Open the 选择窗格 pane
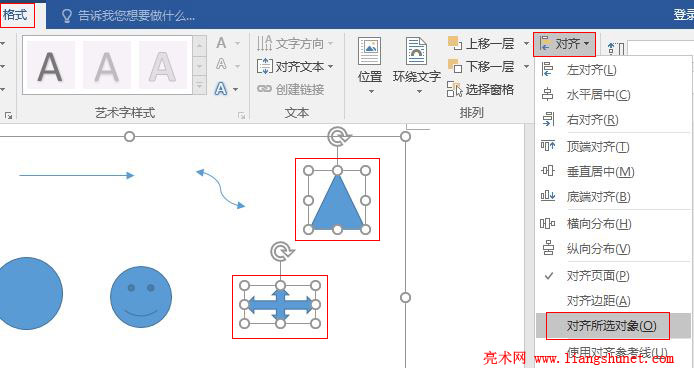Viewport: 694px width, 368px height. pyautogui.click(x=481, y=90)
